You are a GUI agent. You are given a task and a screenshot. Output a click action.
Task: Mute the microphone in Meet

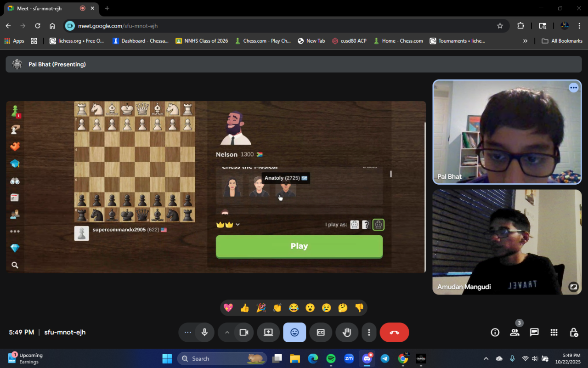pyautogui.click(x=204, y=332)
